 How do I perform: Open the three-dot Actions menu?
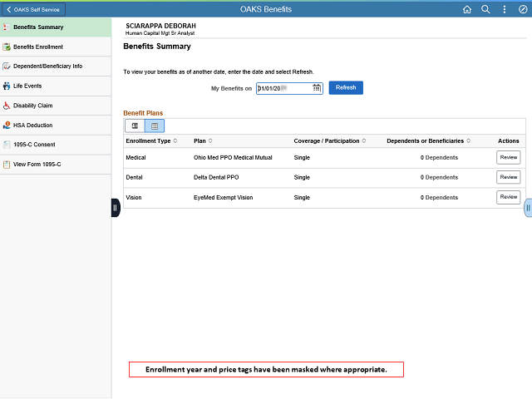point(505,9)
